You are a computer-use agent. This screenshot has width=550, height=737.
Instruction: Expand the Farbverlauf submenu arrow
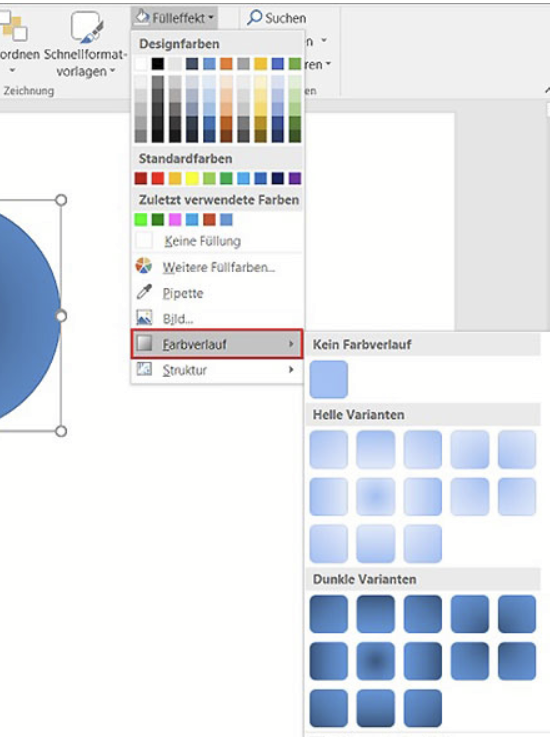(291, 344)
